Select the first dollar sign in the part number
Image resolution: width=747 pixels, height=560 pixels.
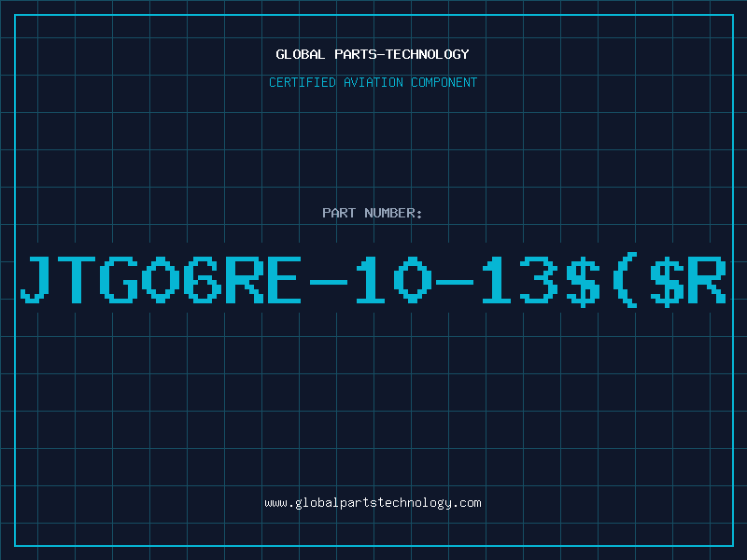tap(582, 280)
